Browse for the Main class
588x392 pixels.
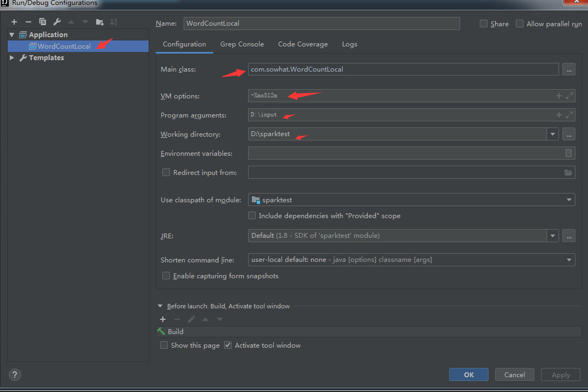(568, 69)
